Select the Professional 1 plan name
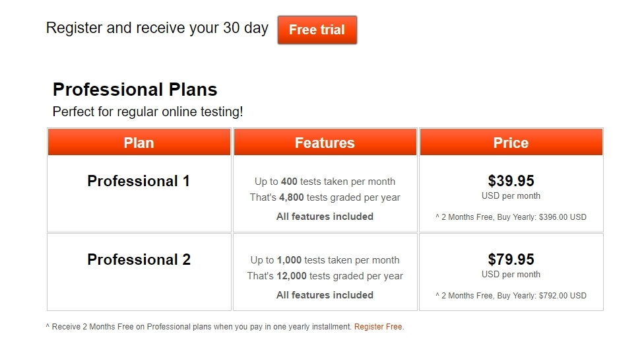The width and height of the screenshot is (644, 342). coord(139,181)
